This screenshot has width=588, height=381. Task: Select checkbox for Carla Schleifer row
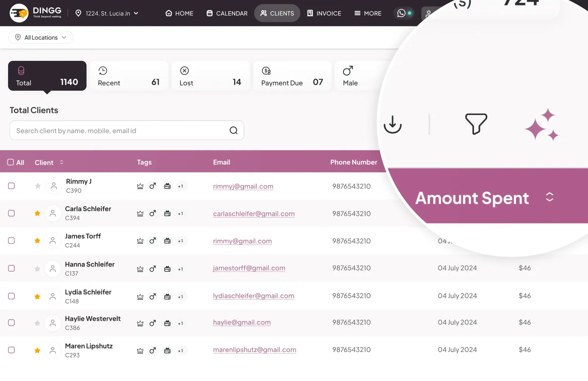11,213
